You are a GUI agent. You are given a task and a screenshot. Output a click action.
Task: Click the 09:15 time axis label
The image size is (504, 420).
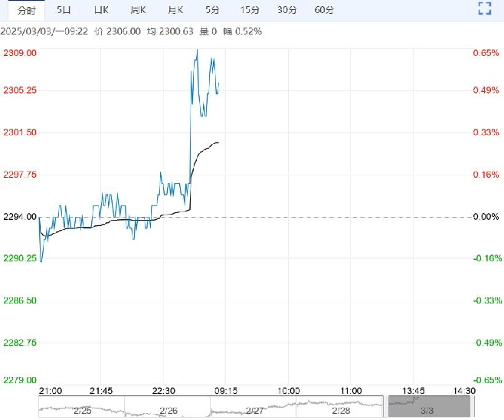pos(225,390)
